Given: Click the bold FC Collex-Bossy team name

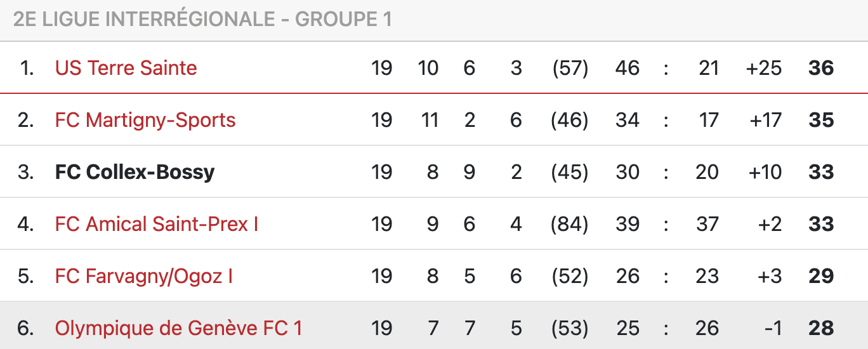Looking at the screenshot, I should click(x=135, y=172).
